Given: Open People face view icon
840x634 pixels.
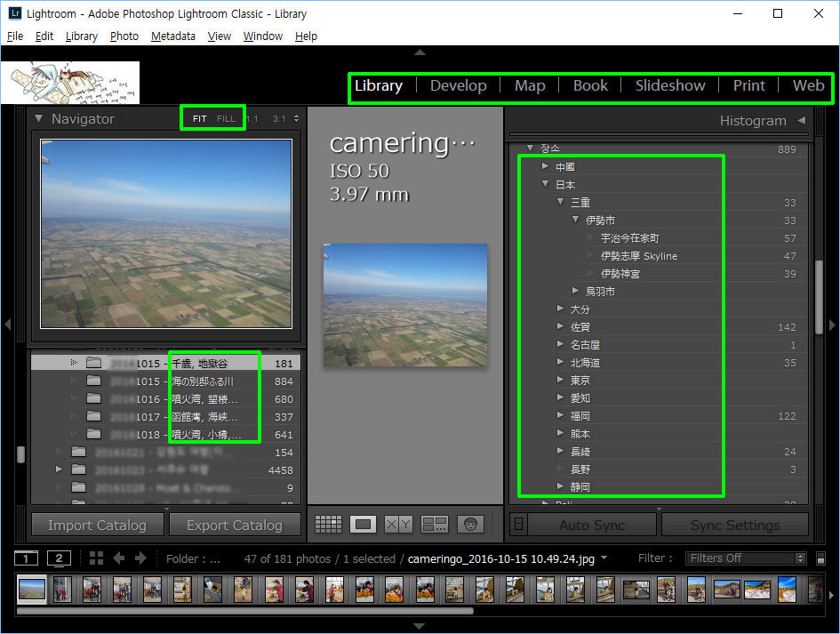Looking at the screenshot, I should point(470,524).
